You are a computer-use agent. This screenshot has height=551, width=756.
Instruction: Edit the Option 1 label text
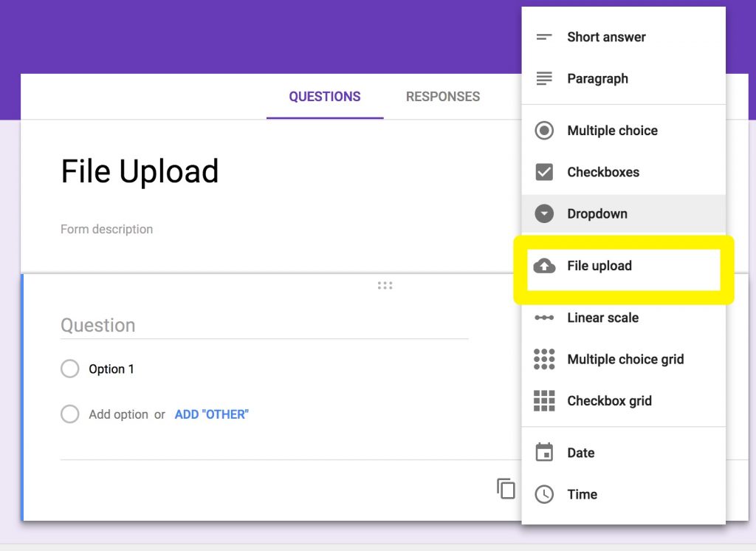[111, 369]
